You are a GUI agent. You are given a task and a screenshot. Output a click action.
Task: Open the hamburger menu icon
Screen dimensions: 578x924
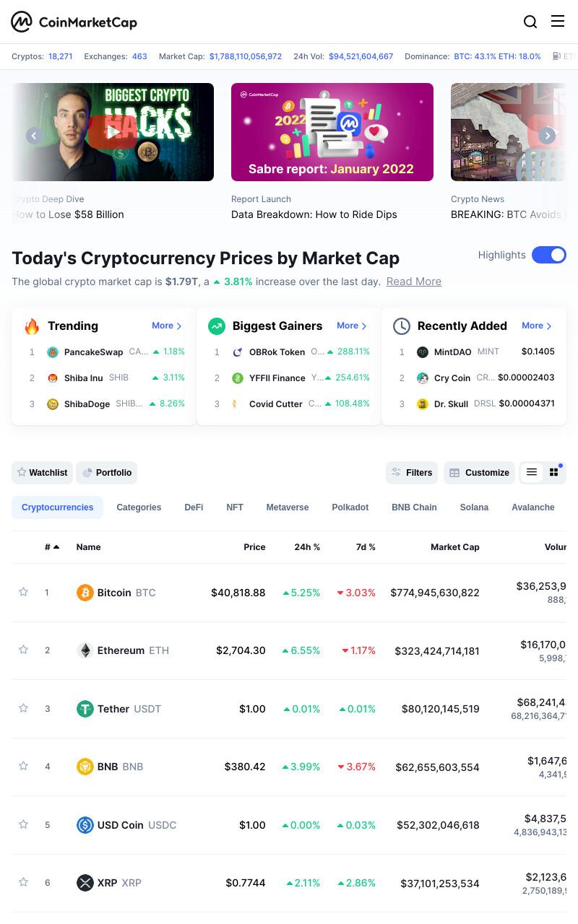[x=558, y=21]
